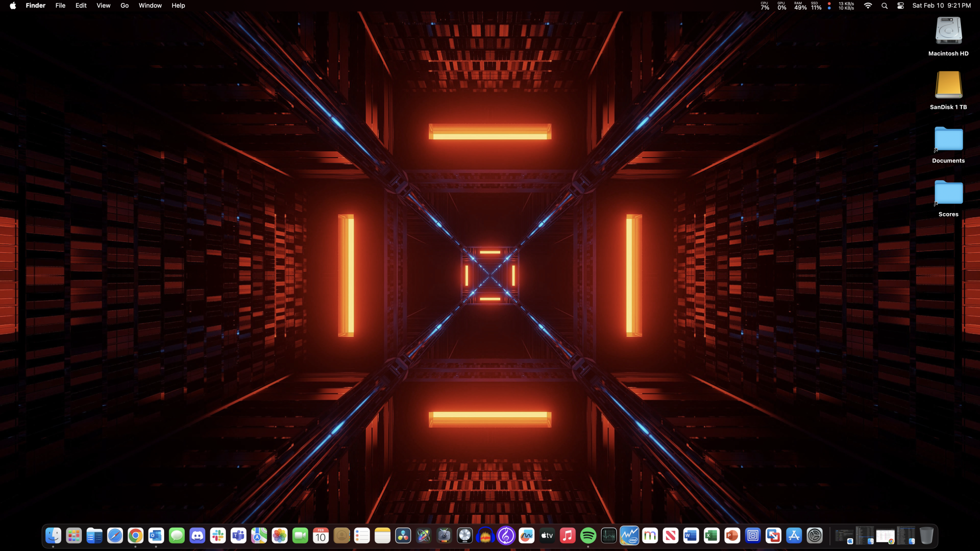Open Control Center toggles in menu bar

[x=901, y=6]
